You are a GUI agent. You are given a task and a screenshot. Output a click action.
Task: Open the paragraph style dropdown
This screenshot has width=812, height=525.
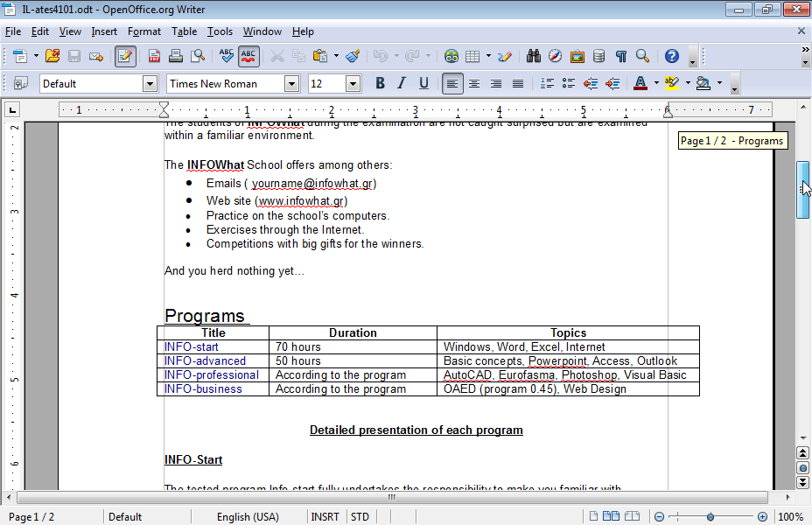150,83
